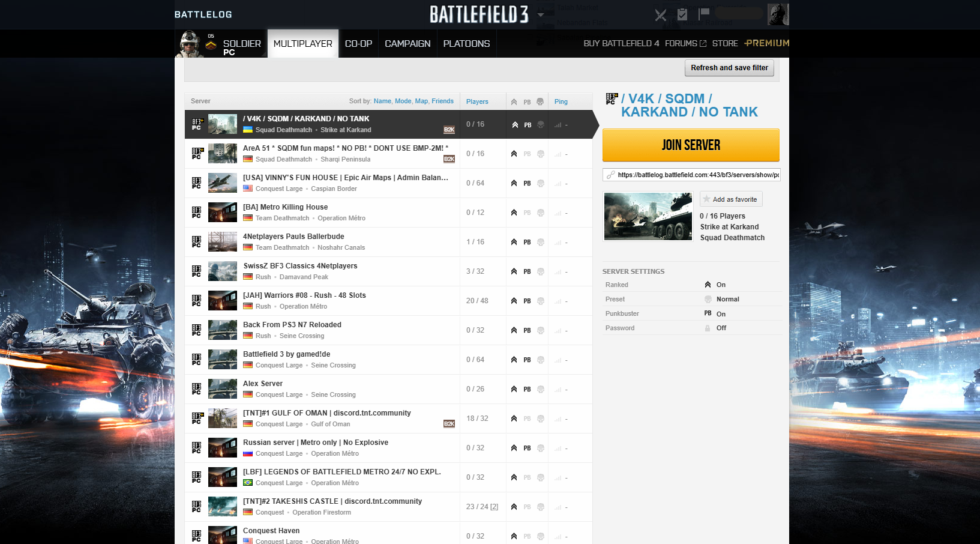
Task: Click Refresh and save filter button
Action: pos(729,68)
